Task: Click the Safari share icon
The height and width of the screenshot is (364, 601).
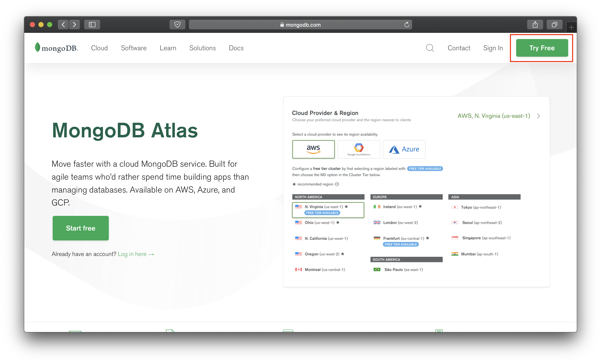Action: (535, 25)
